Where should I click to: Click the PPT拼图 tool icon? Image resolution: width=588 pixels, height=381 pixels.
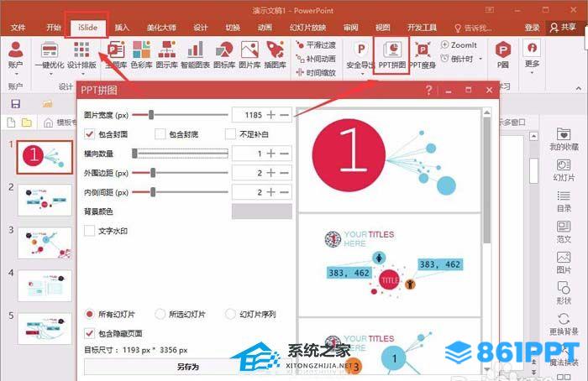point(392,50)
